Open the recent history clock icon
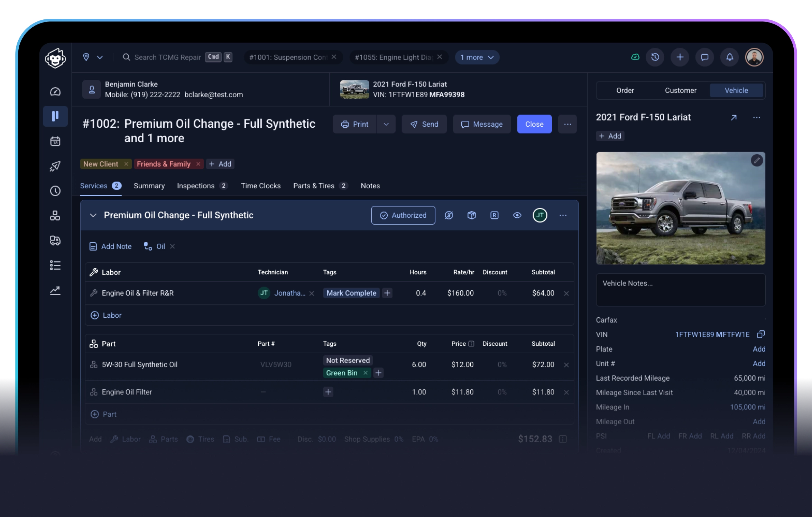Image resolution: width=812 pixels, height=517 pixels. [x=655, y=57]
